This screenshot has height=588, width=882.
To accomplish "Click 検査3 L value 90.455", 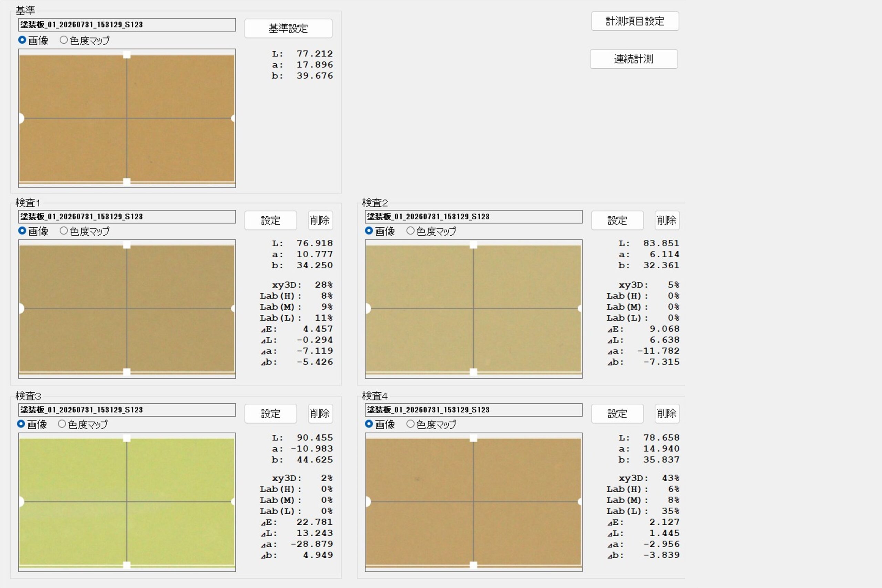I will (315, 437).
